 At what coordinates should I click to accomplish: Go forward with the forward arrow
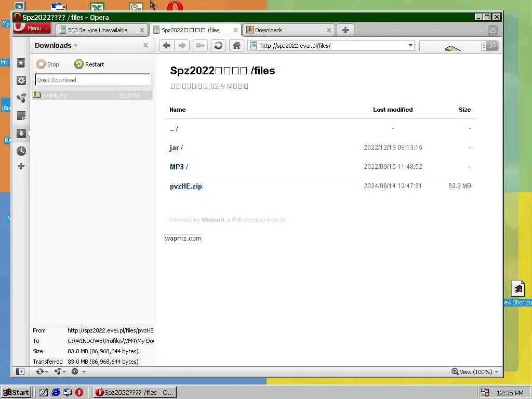click(x=182, y=46)
